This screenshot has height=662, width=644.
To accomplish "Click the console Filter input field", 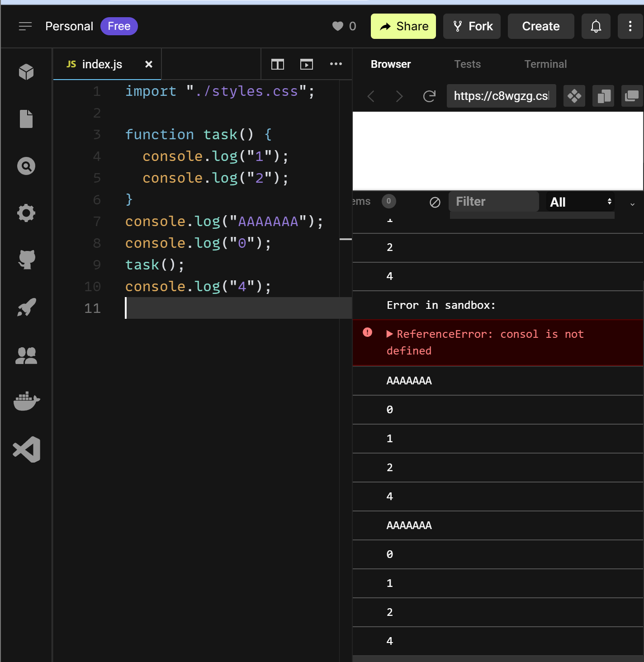I will click(494, 202).
